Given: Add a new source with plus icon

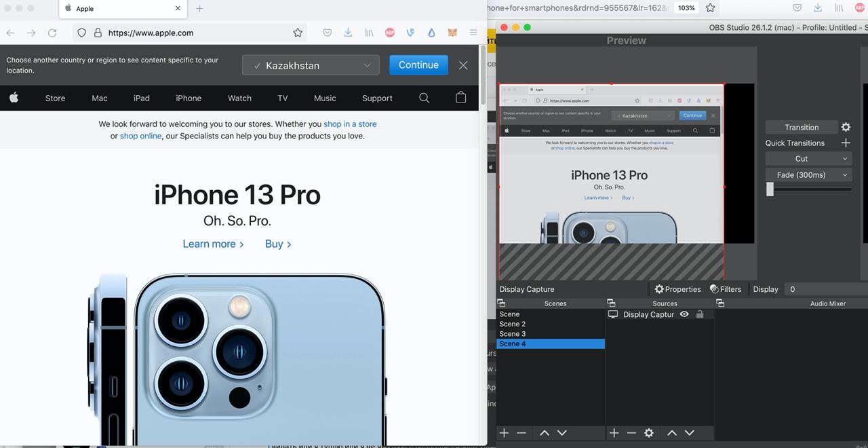Looking at the screenshot, I should [x=614, y=433].
